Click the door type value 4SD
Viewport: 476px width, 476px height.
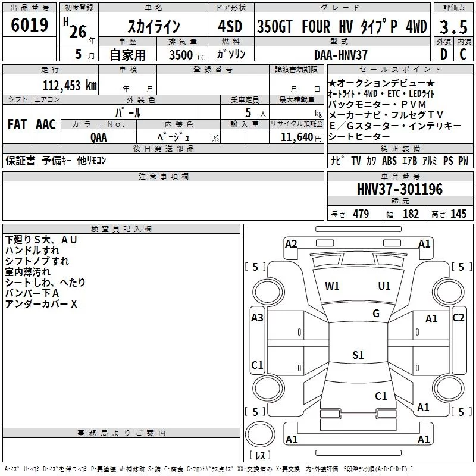coord(230,26)
